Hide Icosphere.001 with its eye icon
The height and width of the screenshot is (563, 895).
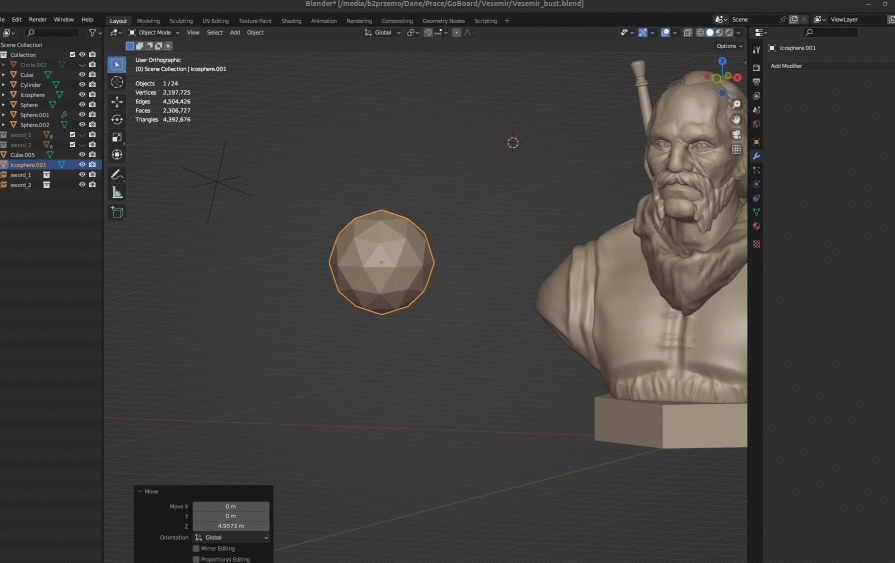(82, 165)
